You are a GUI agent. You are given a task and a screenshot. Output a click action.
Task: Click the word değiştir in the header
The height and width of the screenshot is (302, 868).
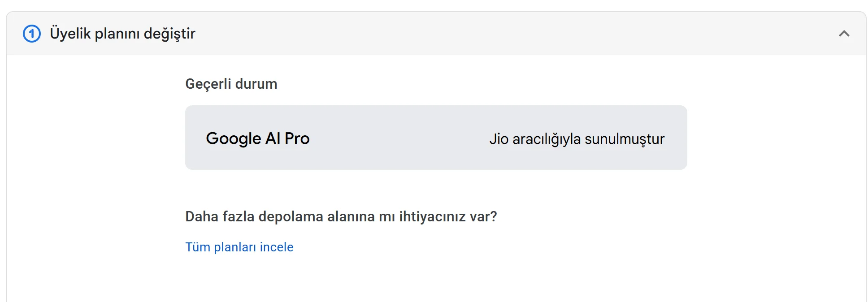click(x=169, y=34)
